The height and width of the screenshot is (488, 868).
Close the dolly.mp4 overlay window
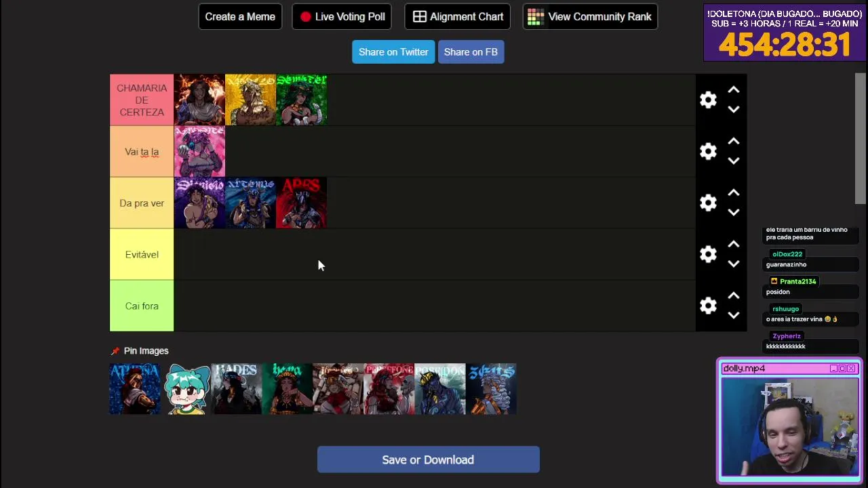(851, 369)
